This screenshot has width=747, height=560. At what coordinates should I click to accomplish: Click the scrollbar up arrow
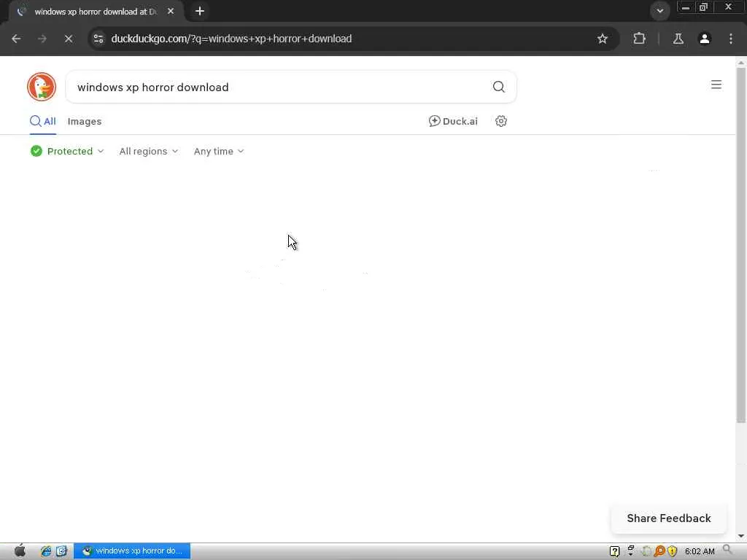tap(741, 62)
